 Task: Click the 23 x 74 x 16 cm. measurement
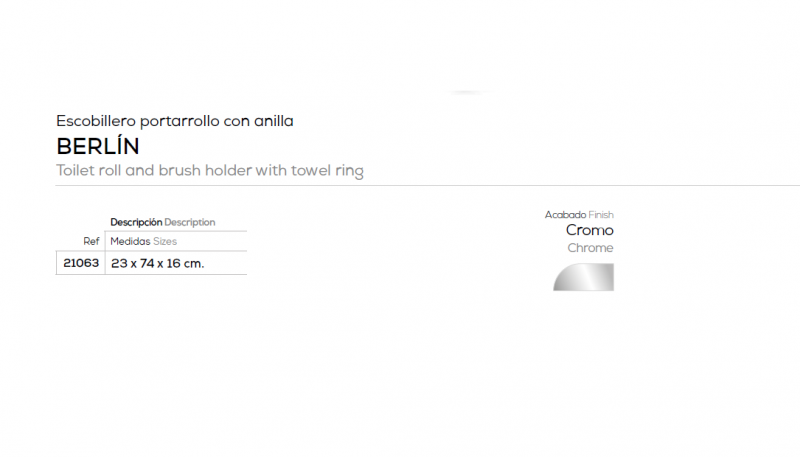pos(157,264)
